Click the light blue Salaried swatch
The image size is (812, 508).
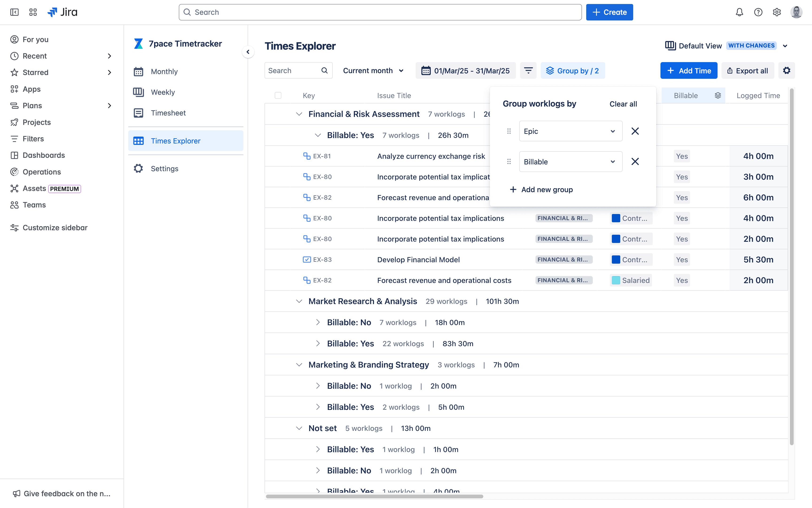click(616, 280)
